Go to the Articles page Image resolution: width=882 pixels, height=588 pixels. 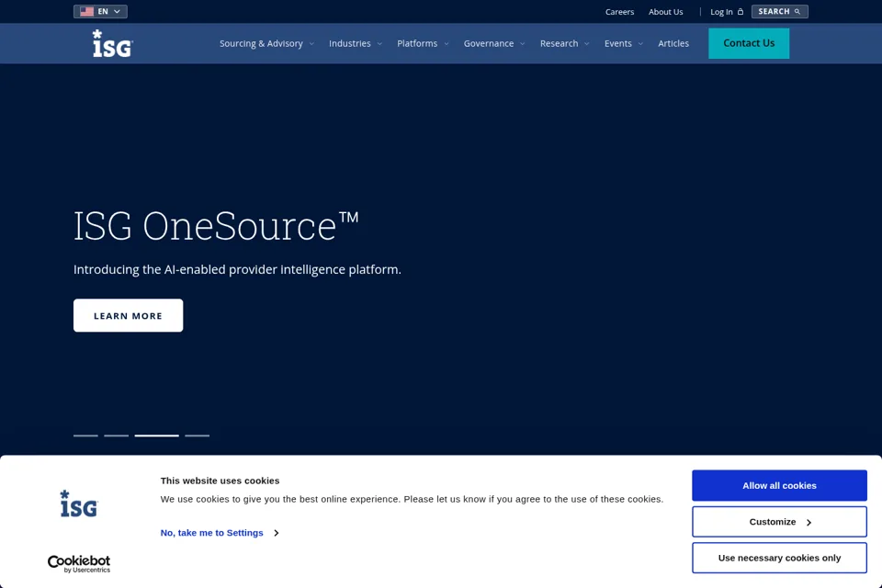coord(673,43)
